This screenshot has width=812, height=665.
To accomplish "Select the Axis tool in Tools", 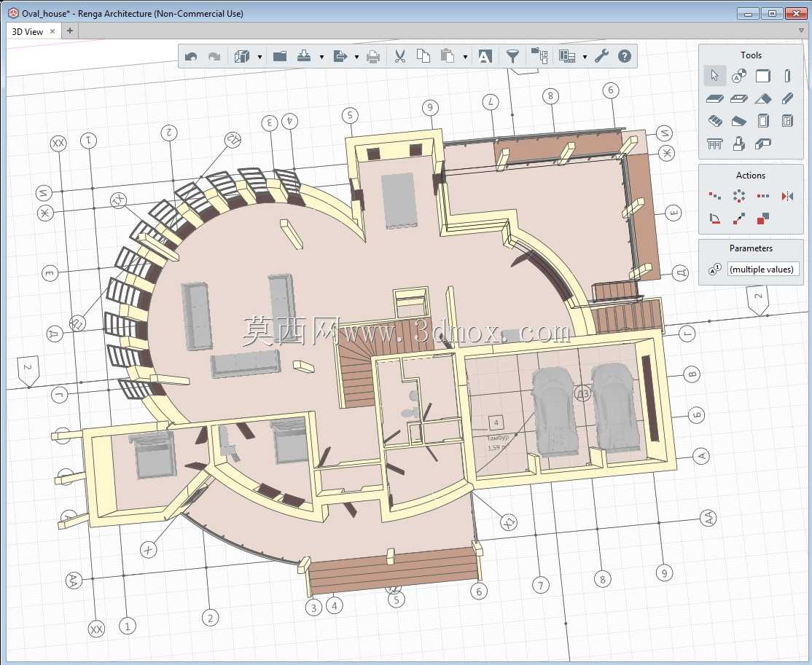I will (739, 76).
